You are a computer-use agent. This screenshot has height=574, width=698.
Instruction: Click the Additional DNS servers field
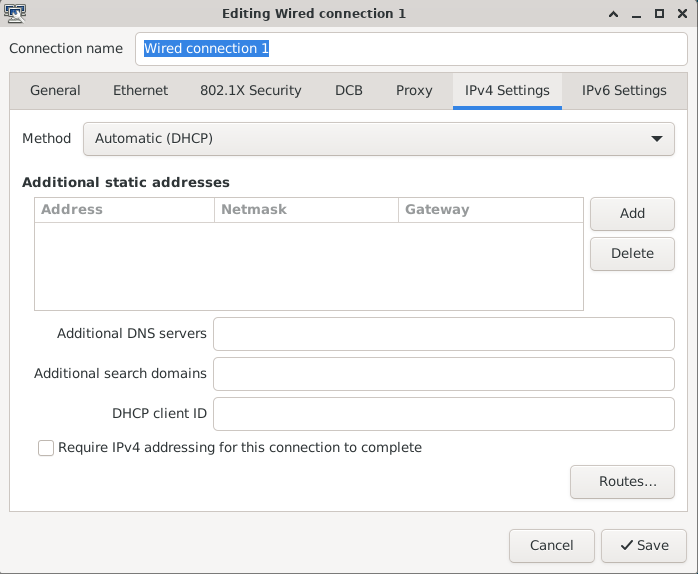pos(444,334)
